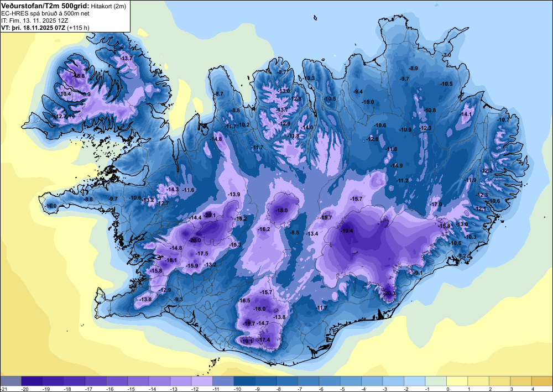Click the -15.3 temperature value
553x392 pixels.
point(235,244)
